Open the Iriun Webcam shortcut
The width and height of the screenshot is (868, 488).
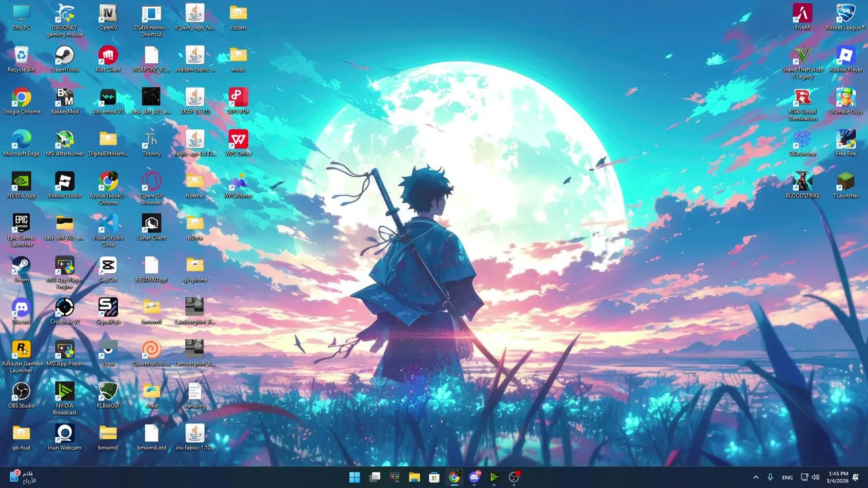coord(64,438)
